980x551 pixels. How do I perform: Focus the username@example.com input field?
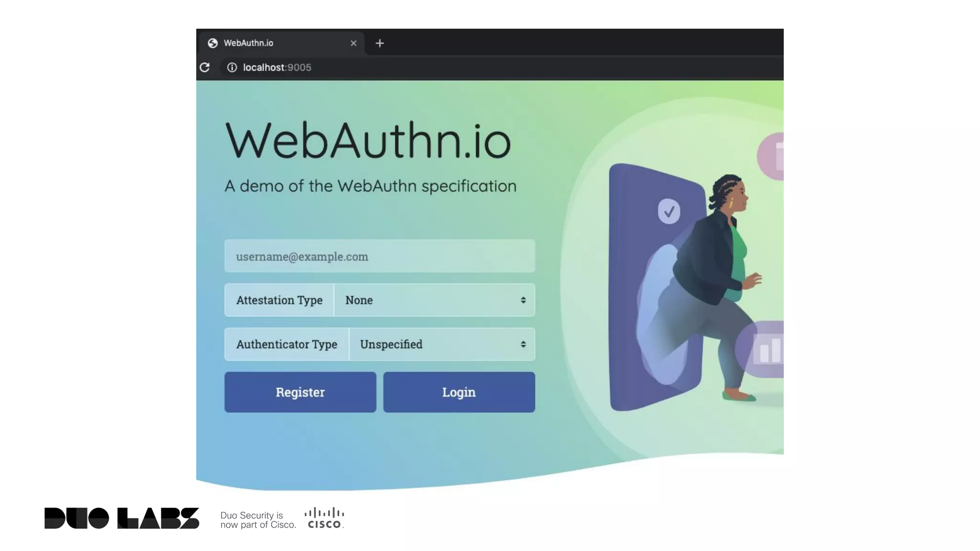(379, 256)
